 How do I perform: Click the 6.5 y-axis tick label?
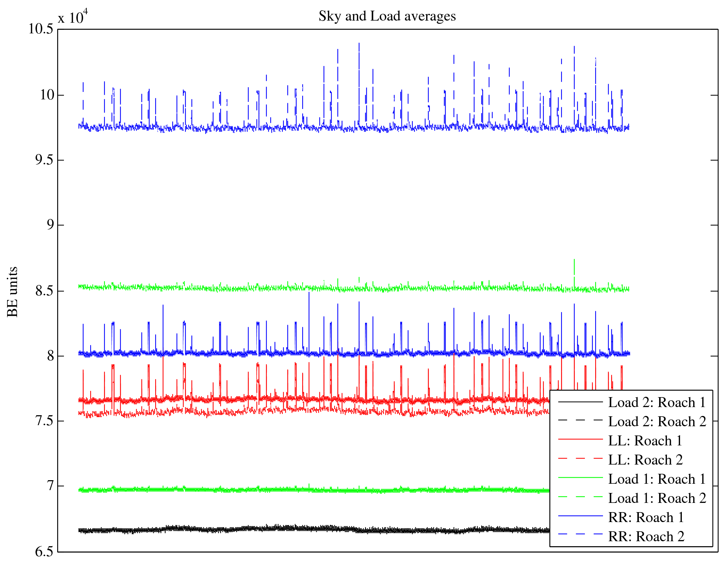(44, 552)
